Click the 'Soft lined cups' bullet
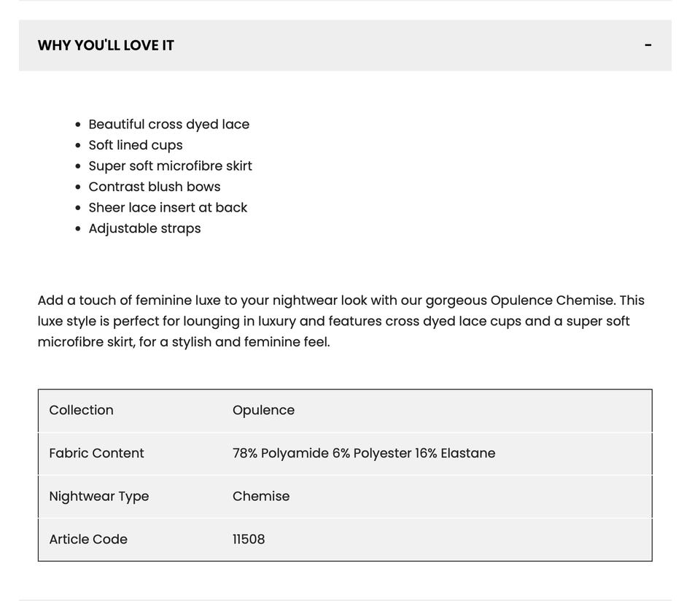Image resolution: width=700 pixels, height=601 pixels. tap(136, 145)
